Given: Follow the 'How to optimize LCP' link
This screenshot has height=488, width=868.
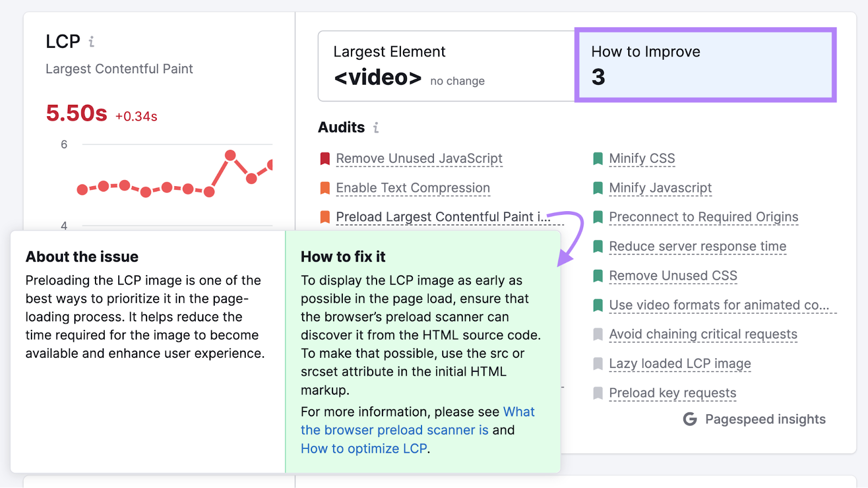Looking at the screenshot, I should point(364,449).
